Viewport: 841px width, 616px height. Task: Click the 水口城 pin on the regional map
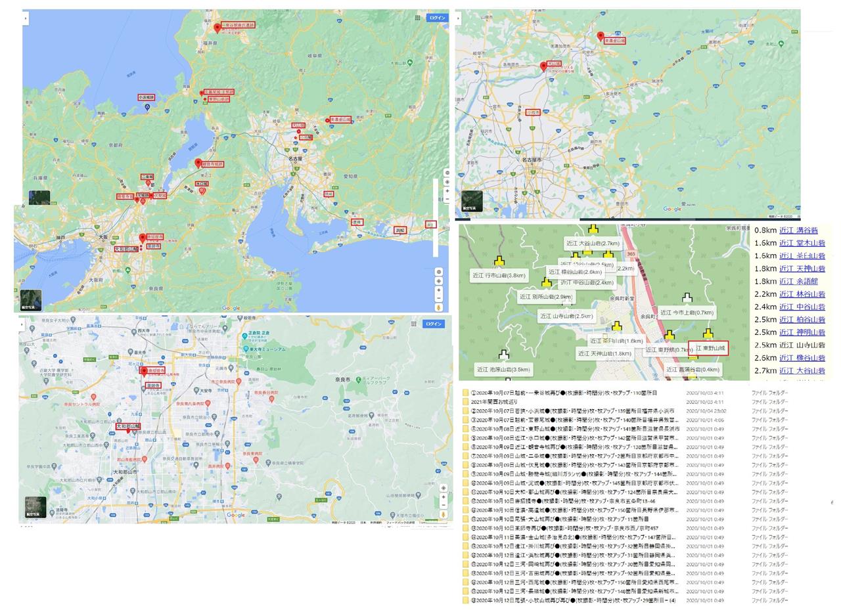[x=202, y=191]
